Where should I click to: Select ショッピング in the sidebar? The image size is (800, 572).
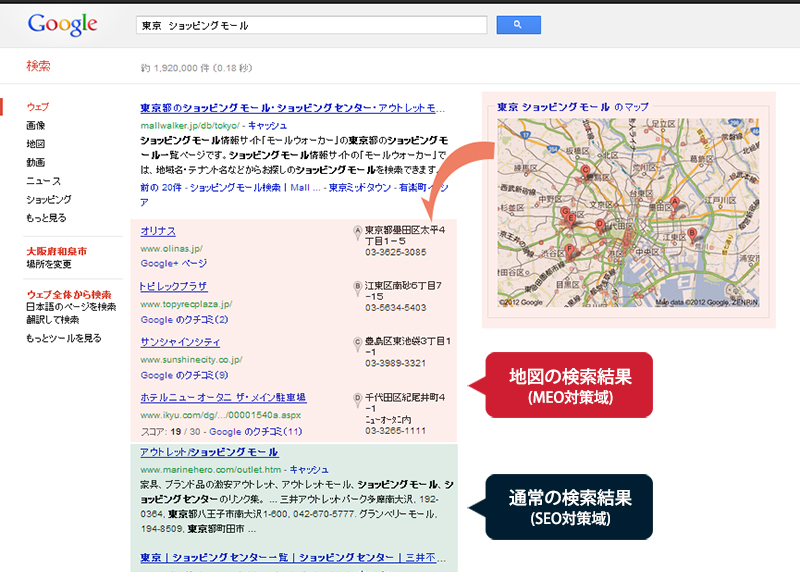[x=49, y=199]
